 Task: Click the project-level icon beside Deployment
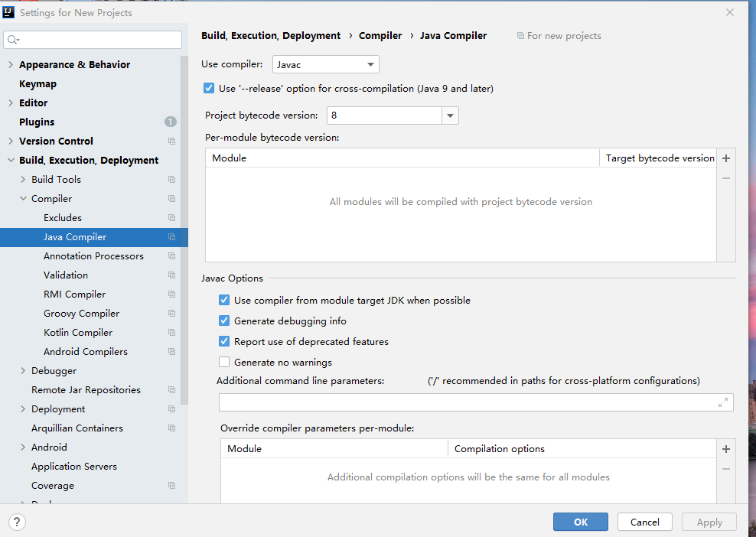[x=171, y=408]
